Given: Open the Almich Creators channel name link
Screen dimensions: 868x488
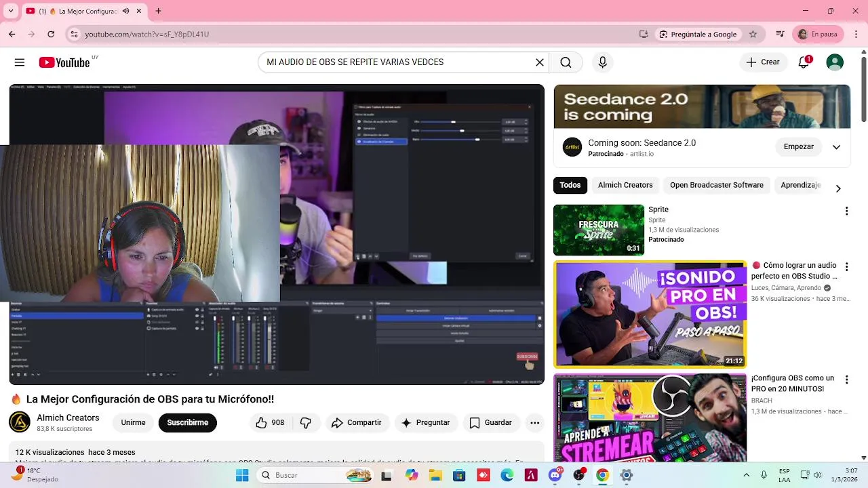Looking at the screenshot, I should pyautogui.click(x=68, y=418).
